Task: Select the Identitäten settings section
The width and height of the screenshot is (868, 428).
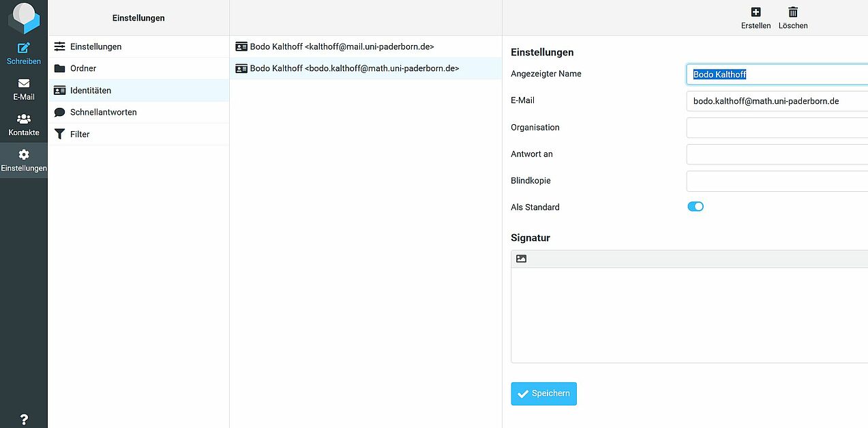Action: (x=139, y=90)
